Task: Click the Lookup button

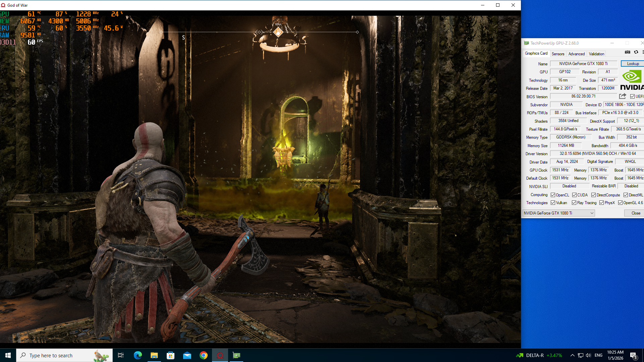Action: click(x=633, y=64)
